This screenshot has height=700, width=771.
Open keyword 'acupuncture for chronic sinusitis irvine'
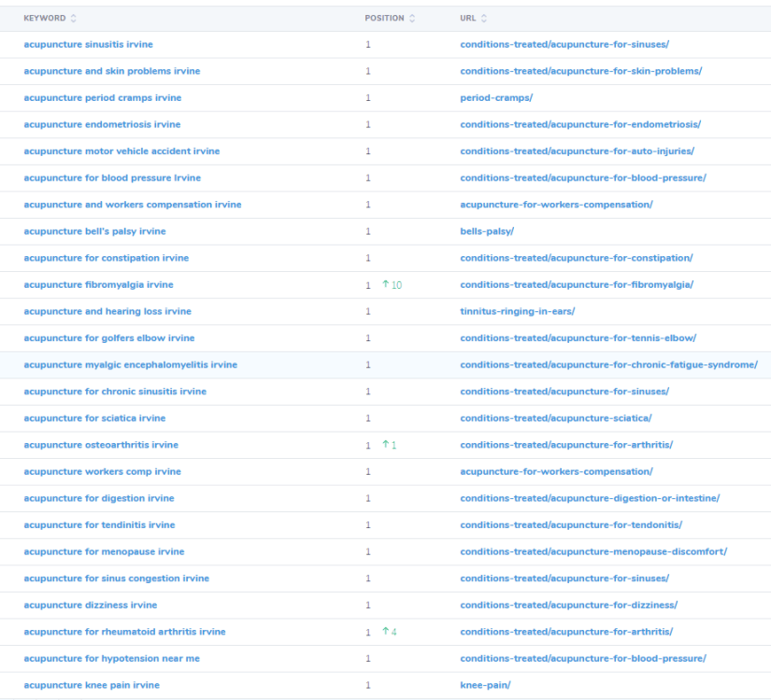pyautogui.click(x=115, y=392)
